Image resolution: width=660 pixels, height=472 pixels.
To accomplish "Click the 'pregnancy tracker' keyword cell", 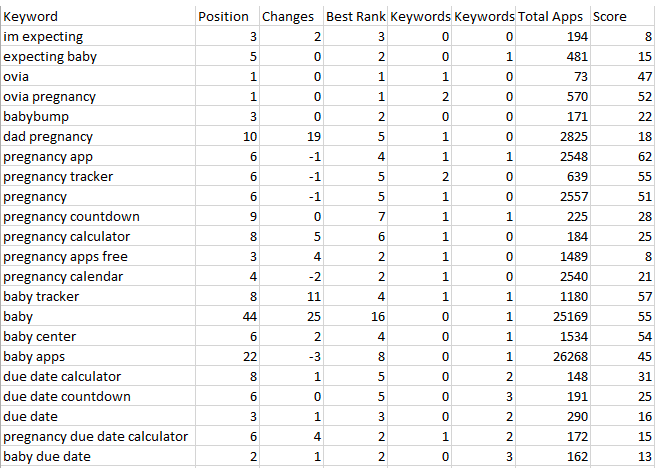I will tap(98, 176).
